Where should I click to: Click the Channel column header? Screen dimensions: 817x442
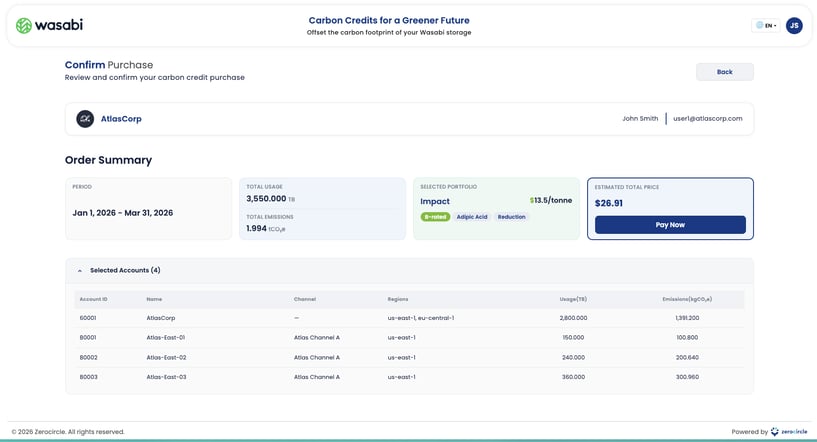[305, 299]
